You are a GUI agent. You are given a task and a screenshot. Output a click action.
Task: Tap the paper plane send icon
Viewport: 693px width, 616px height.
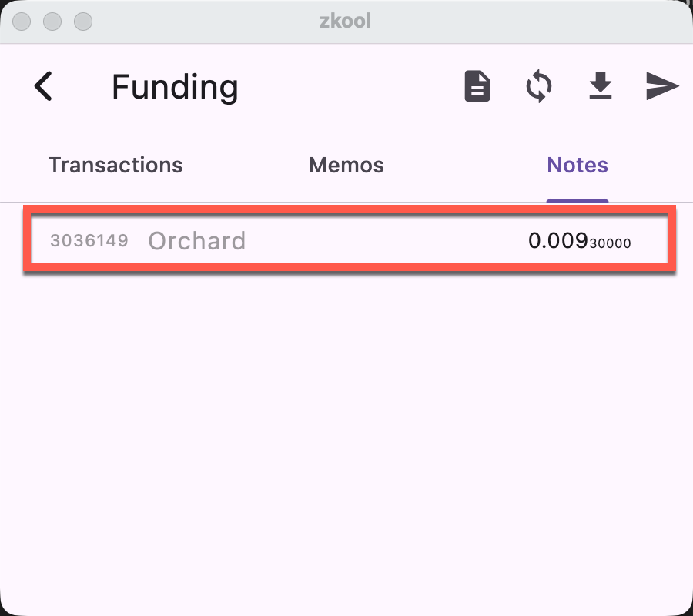[x=661, y=86]
